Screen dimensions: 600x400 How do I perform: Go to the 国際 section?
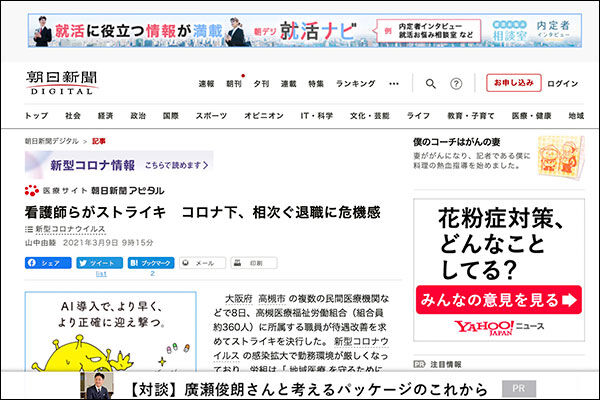(x=171, y=116)
